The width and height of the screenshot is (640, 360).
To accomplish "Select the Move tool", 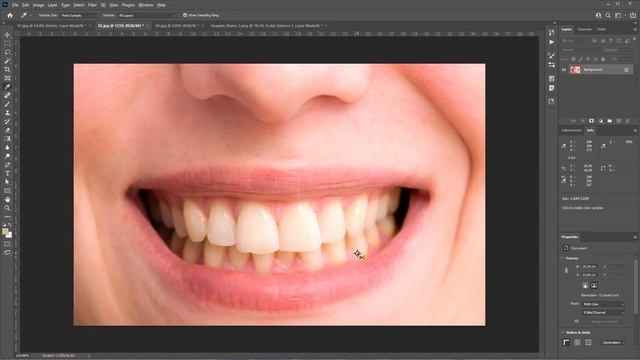I will click(7, 35).
